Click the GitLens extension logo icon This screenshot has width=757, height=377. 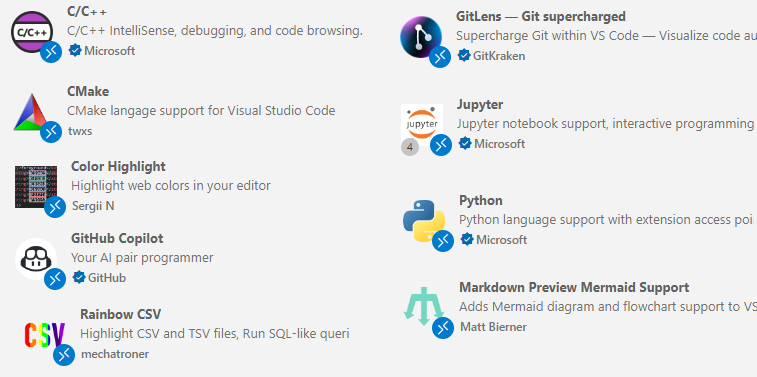421,37
